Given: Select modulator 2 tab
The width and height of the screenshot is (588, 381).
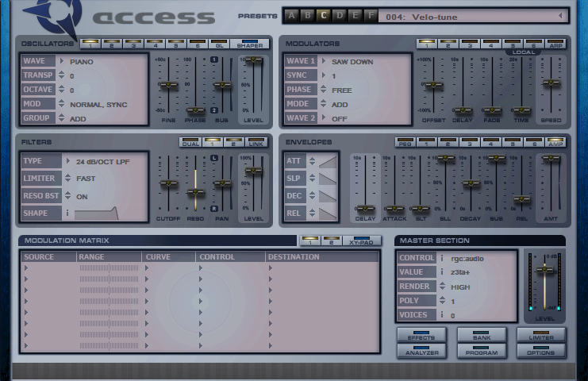Looking at the screenshot, I should pyautogui.click(x=448, y=44).
